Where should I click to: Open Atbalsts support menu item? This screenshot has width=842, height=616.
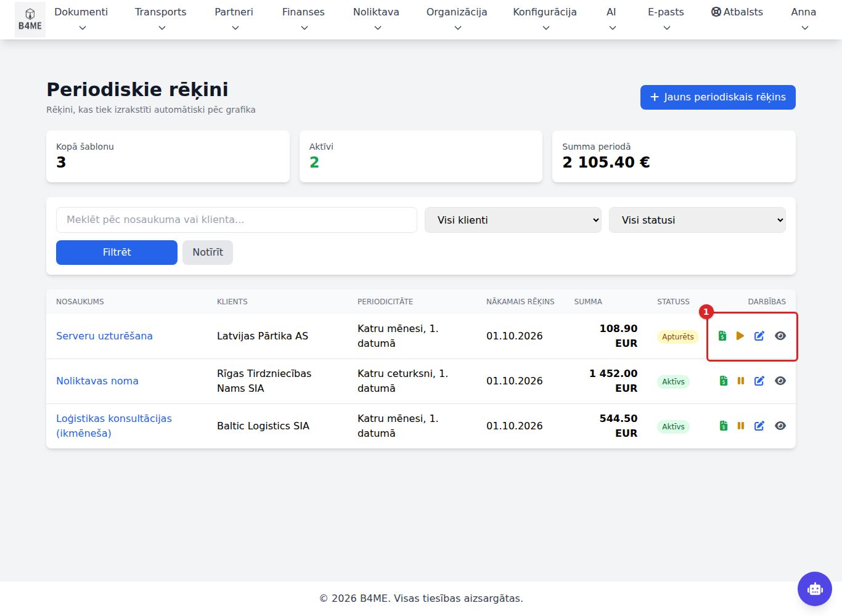pos(737,12)
